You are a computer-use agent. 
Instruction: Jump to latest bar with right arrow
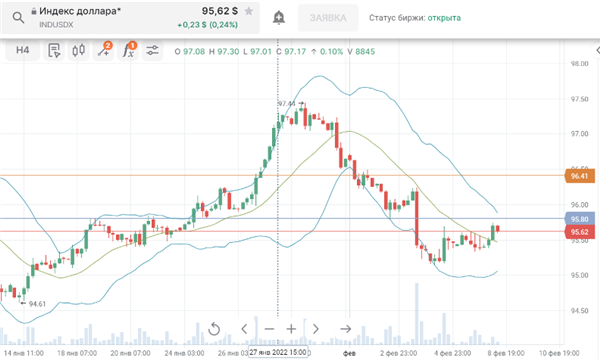pos(346,329)
